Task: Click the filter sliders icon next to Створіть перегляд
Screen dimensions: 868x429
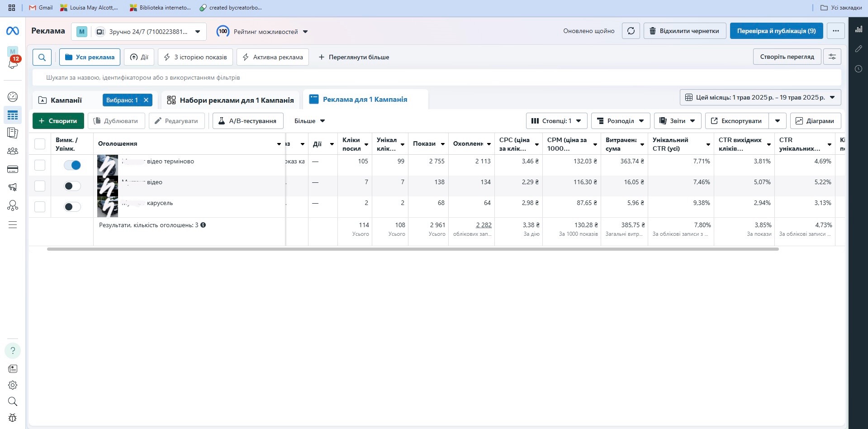Action: (x=832, y=57)
